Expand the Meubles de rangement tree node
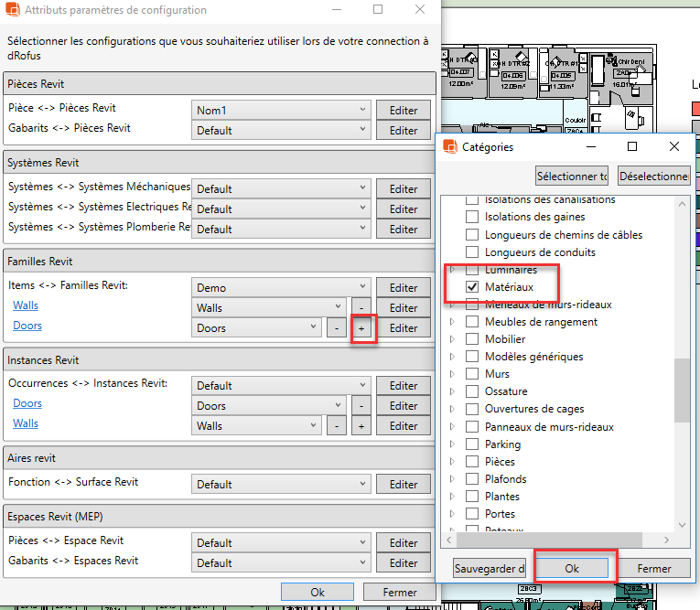The width and height of the screenshot is (700, 610). pyautogui.click(x=451, y=322)
